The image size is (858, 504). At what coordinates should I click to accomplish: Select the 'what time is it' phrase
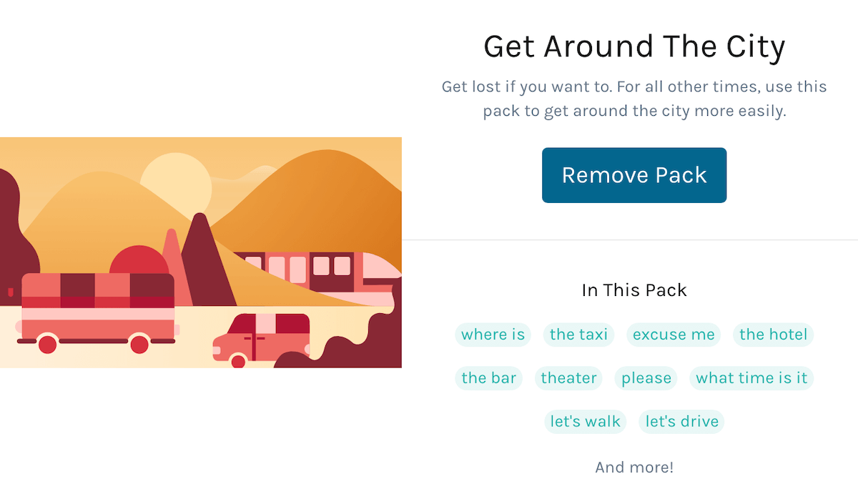(751, 378)
